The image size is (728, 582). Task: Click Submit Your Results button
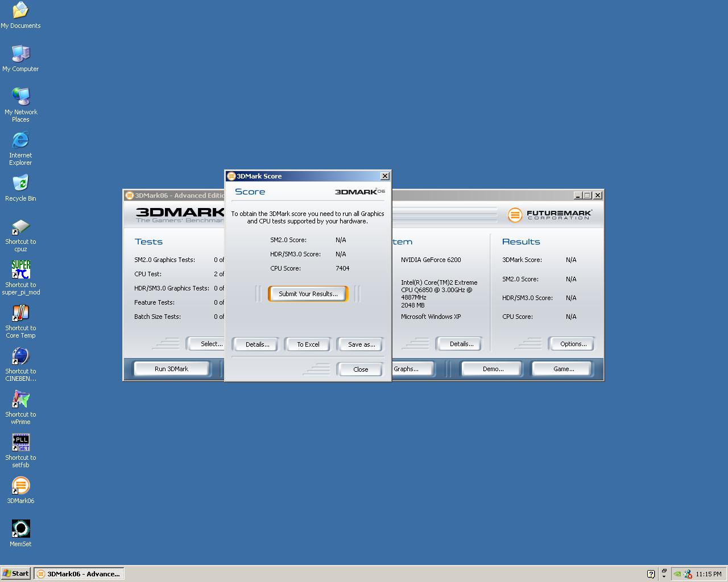click(x=308, y=294)
